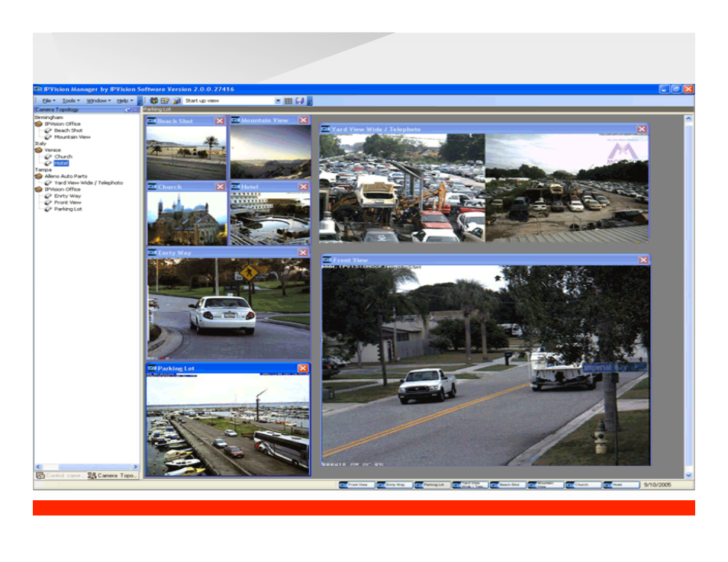
Task: Open the Start up view dropdown arrow
Action: [278, 101]
